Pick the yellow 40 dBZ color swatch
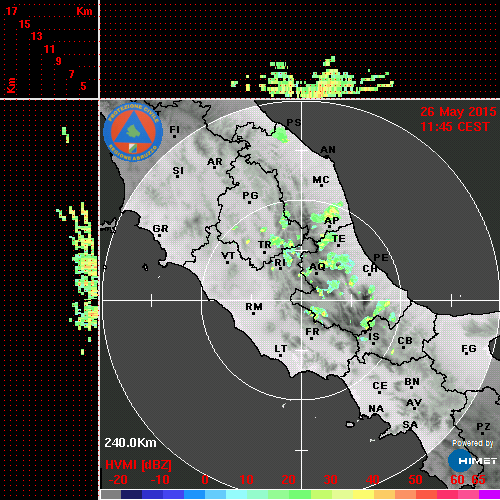The width and height of the screenshot is (500, 500). point(363,494)
